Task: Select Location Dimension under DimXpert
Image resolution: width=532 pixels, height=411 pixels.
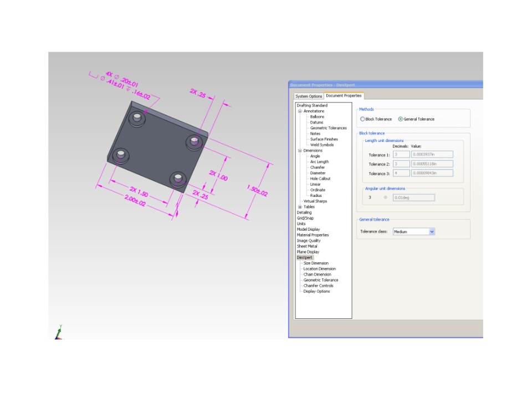Action: click(320, 268)
